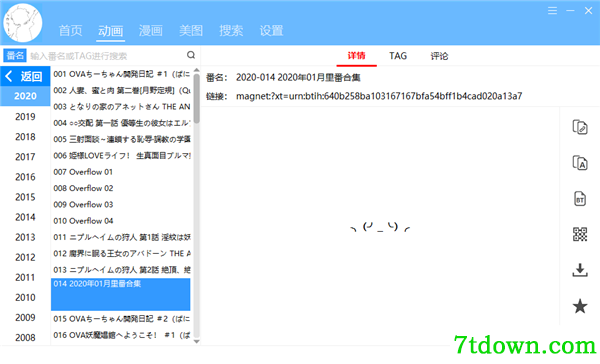600x364 pixels.
Task: Select list entry 003 THE AN
Action: pos(121,107)
